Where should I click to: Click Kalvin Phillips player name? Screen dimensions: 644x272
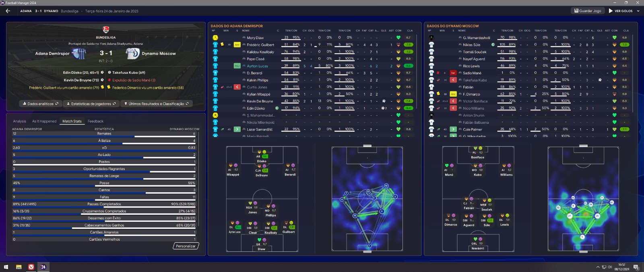tap(258, 80)
